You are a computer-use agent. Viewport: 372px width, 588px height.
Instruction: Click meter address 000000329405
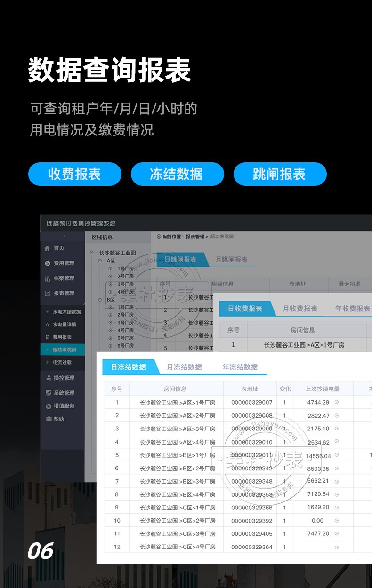[x=251, y=534]
